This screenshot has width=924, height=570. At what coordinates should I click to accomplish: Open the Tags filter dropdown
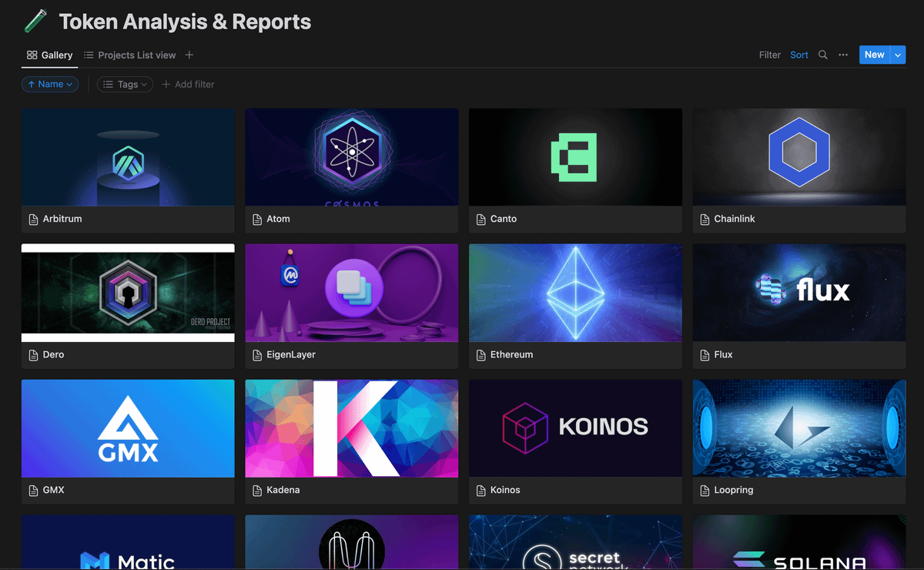pos(125,84)
